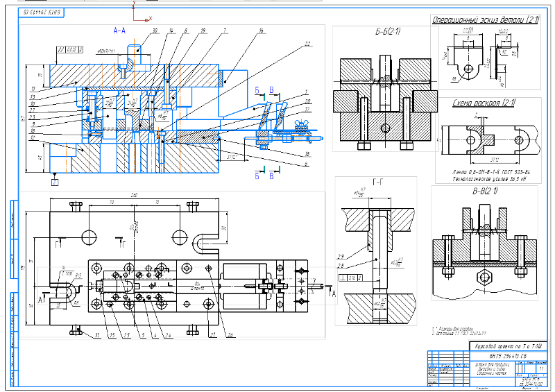Select position number 11 callout
555x392 pixels.
tap(33, 89)
